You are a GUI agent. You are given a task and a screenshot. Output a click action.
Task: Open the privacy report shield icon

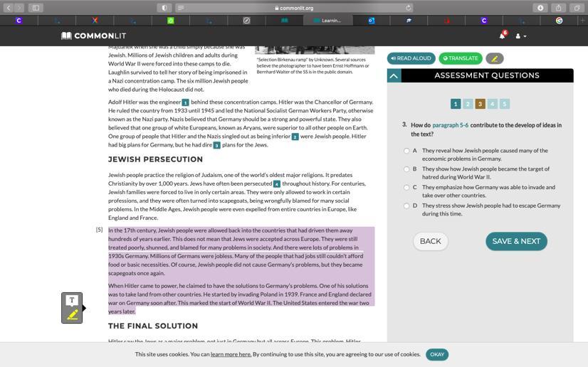(x=164, y=8)
